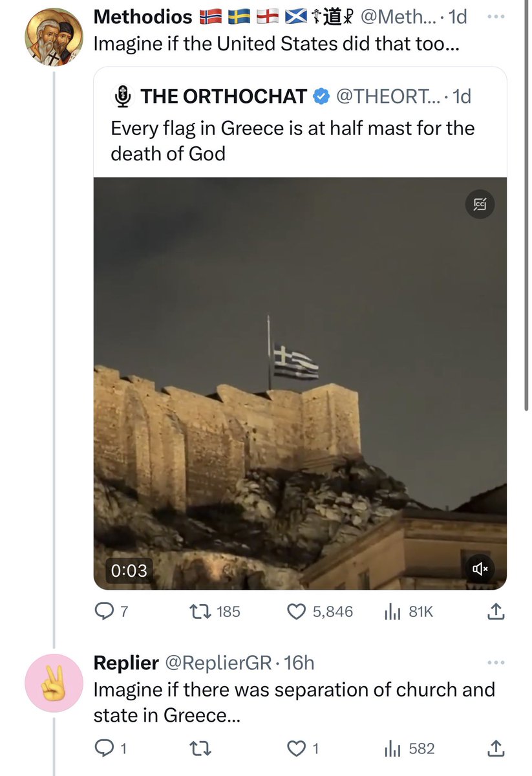Open the @ReplierGR handle link
The width and height of the screenshot is (532, 776).
tap(220, 663)
